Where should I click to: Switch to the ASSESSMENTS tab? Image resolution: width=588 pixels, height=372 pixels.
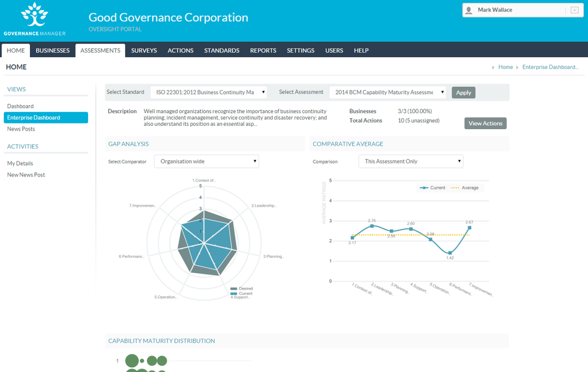pos(100,50)
